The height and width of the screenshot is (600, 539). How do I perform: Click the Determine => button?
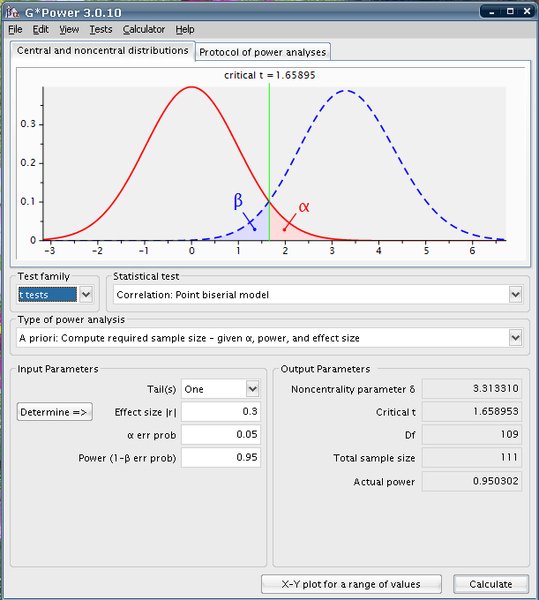coord(55,412)
